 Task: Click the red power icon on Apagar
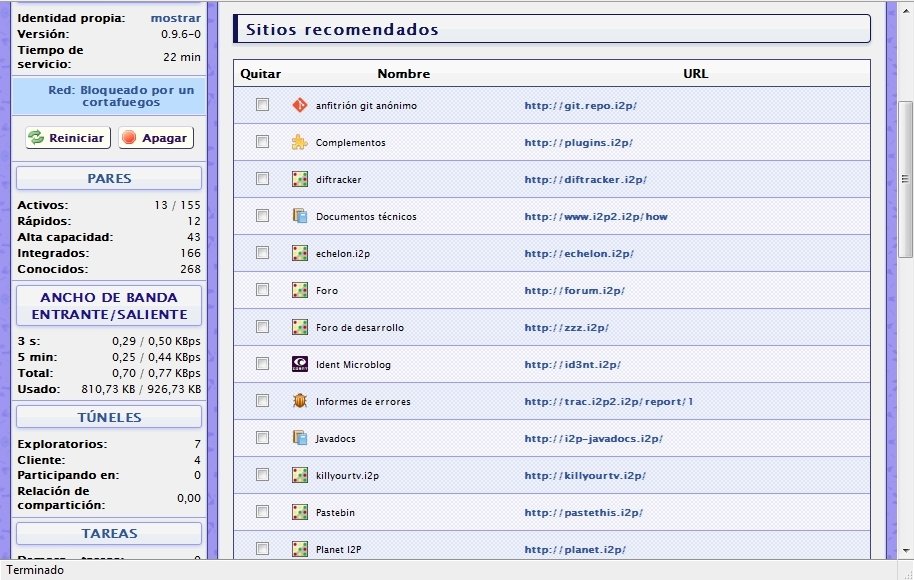point(129,138)
